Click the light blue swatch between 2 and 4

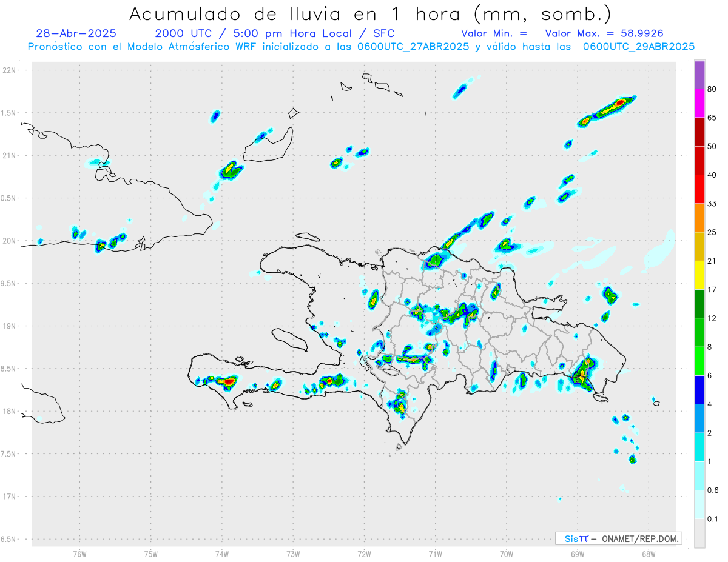699,418
